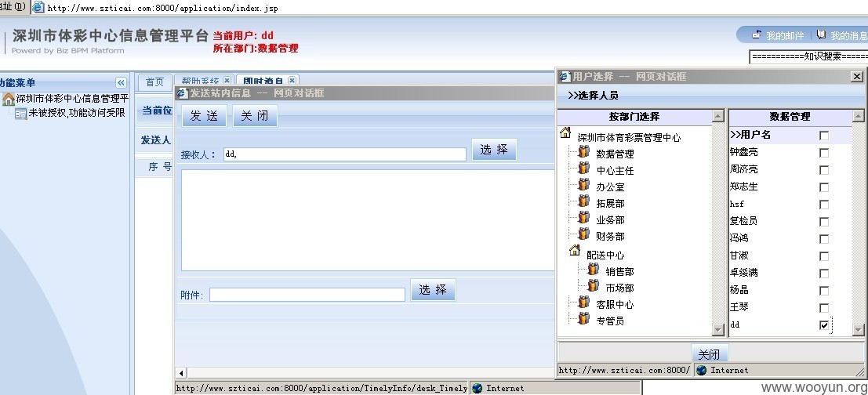Open the 我的邮件 link
Screen dimensions: 868x395
[785, 35]
